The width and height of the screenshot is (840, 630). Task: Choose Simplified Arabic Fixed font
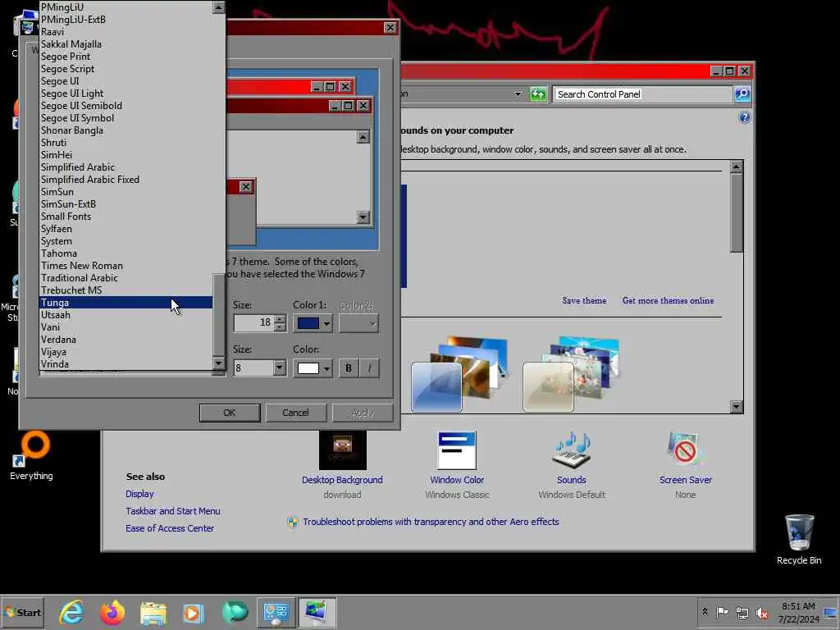(x=126, y=180)
